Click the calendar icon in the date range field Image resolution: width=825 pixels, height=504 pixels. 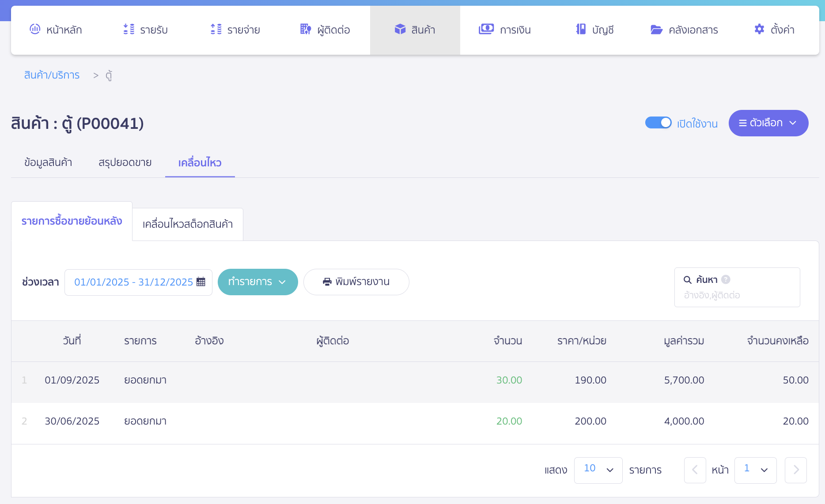pos(201,282)
